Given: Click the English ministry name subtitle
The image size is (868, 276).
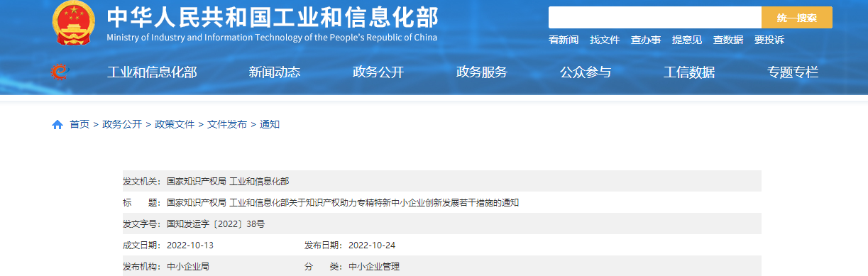Looking at the screenshot, I should [272, 38].
